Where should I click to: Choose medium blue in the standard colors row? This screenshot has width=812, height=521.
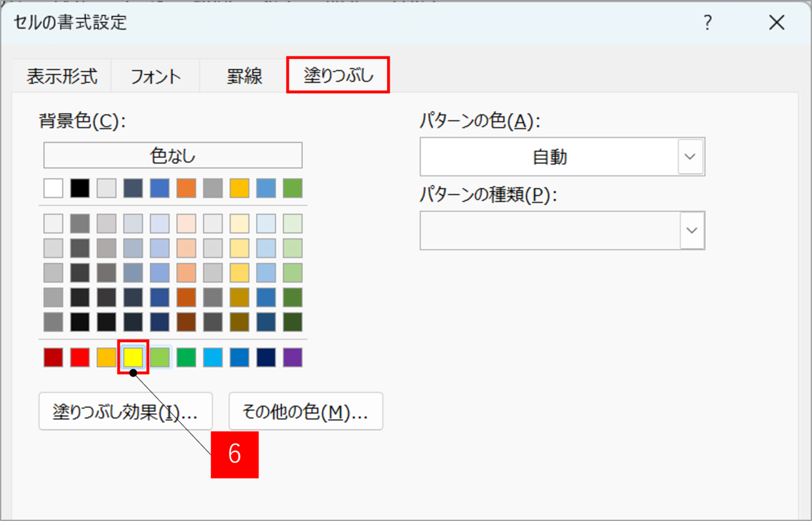pos(240,357)
